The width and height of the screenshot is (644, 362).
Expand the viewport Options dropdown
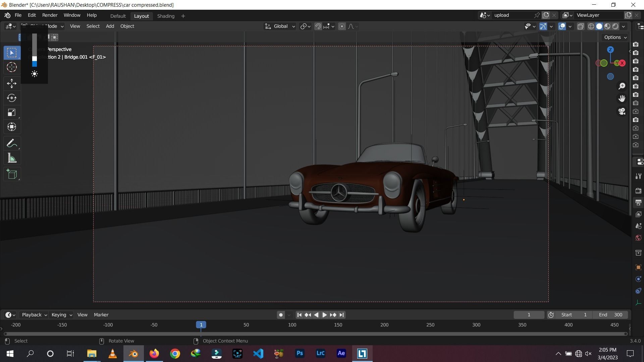click(614, 37)
